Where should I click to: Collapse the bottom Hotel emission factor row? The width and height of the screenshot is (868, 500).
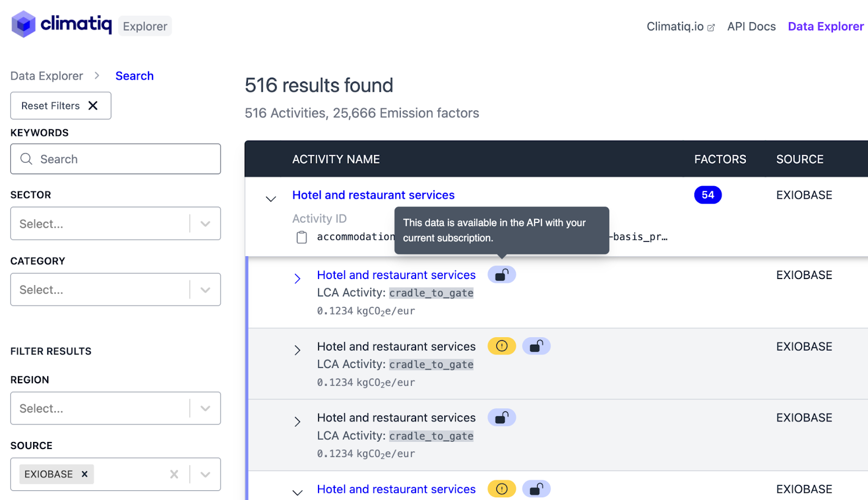297,492
